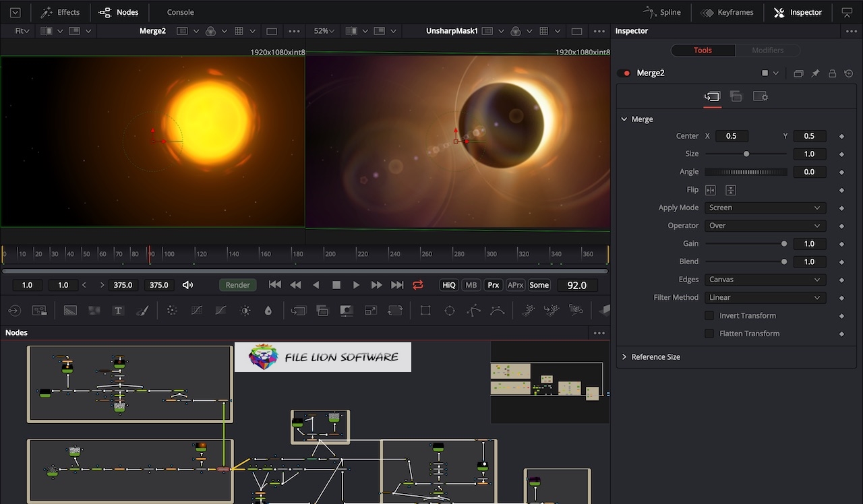Image resolution: width=863 pixels, height=504 pixels.
Task: Add a Paint node from the toolbar
Action: pyautogui.click(x=142, y=311)
